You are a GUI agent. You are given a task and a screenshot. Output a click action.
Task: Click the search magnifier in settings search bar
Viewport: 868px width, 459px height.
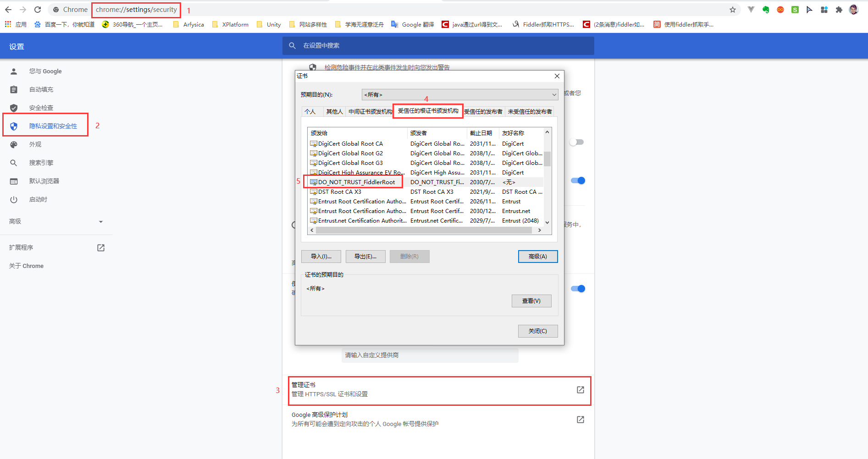coord(292,45)
